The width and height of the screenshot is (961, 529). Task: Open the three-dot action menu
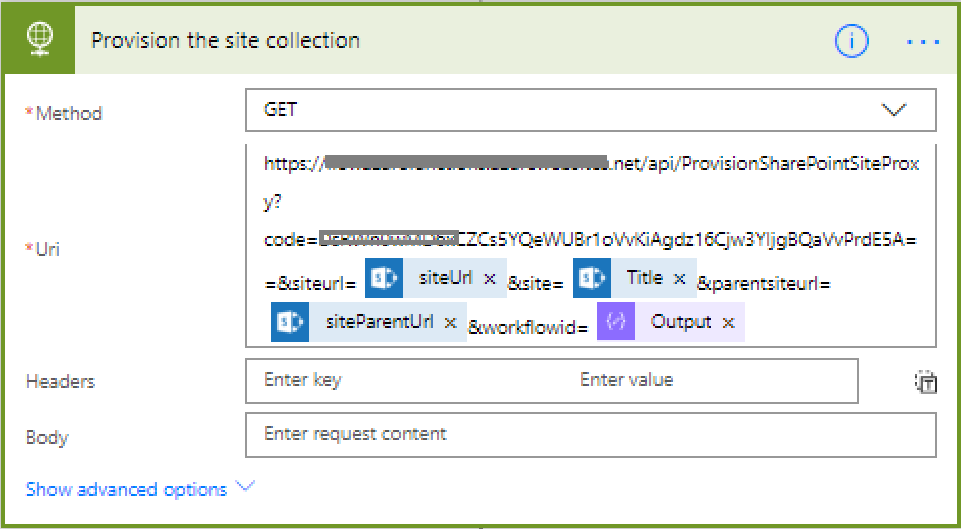pyautogui.click(x=922, y=42)
